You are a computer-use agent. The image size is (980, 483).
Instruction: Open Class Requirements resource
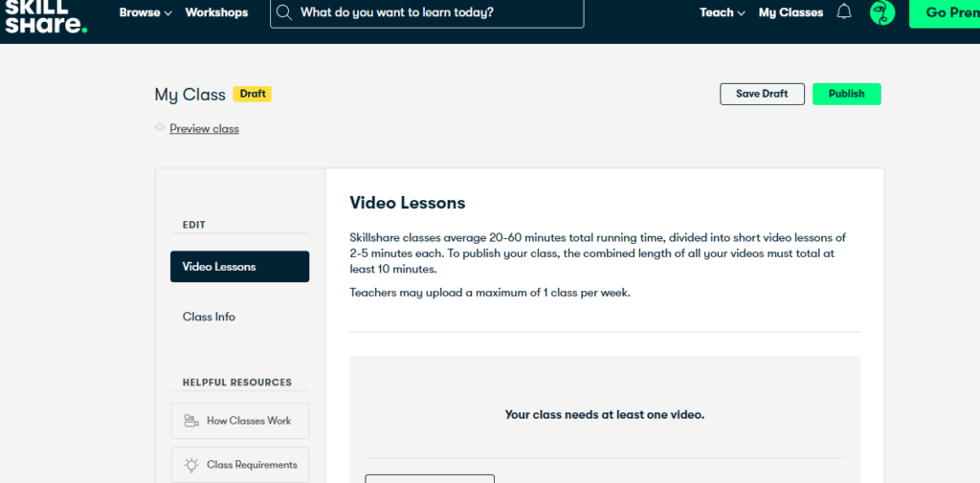239,465
